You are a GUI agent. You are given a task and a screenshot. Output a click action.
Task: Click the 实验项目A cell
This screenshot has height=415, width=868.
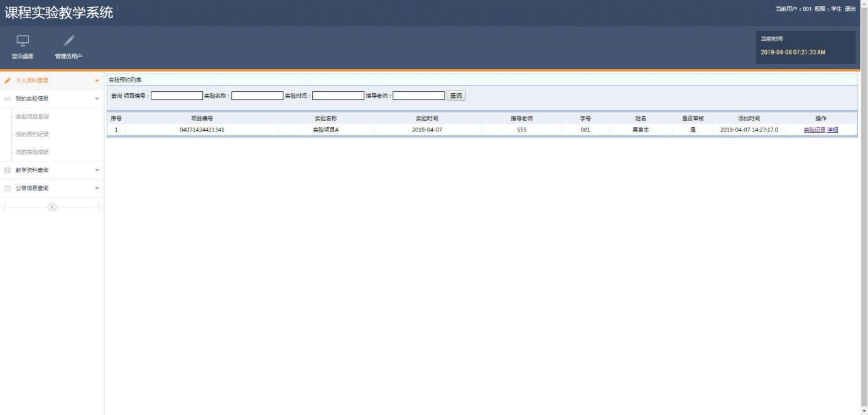pos(326,130)
